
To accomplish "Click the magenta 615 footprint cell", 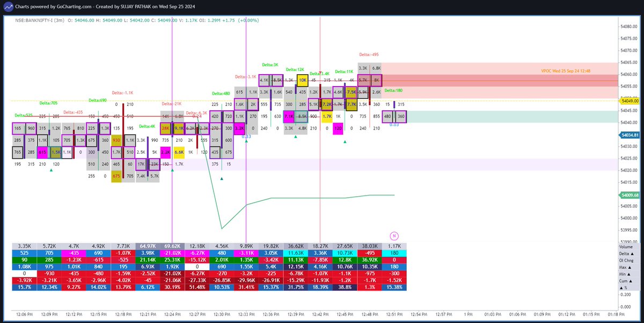I will pos(42,153).
